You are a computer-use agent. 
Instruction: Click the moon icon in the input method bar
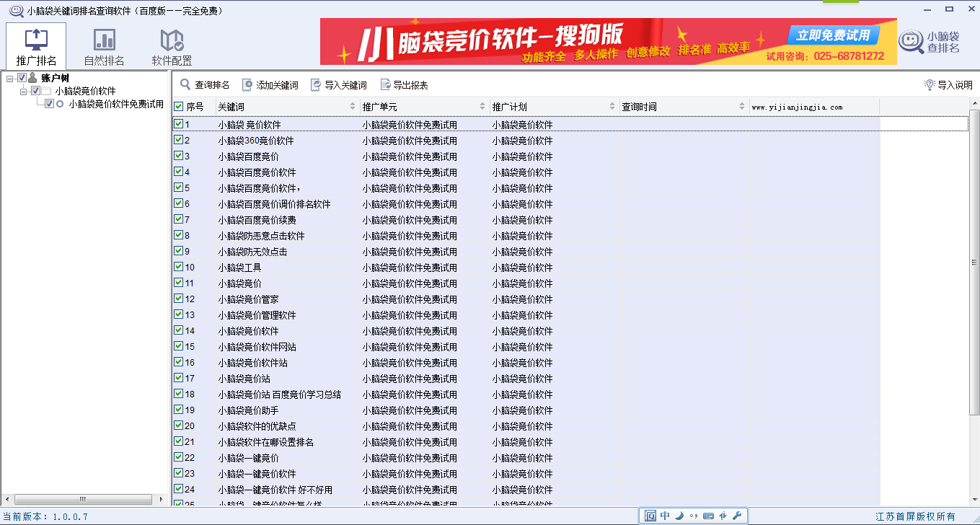click(679, 516)
